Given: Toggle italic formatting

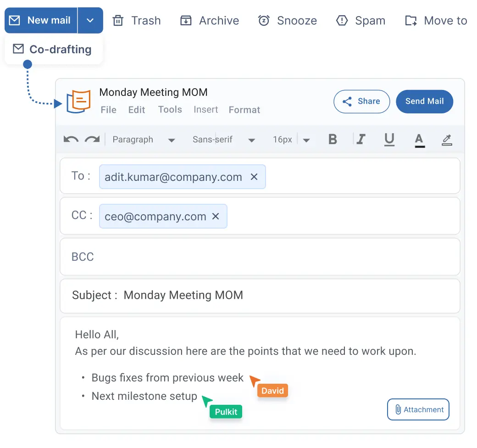Looking at the screenshot, I should (361, 140).
